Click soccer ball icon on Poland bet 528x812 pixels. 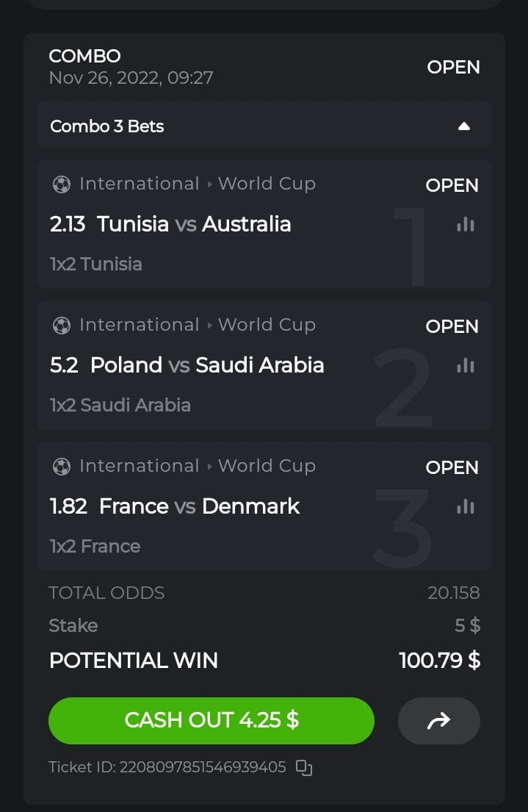tap(62, 326)
